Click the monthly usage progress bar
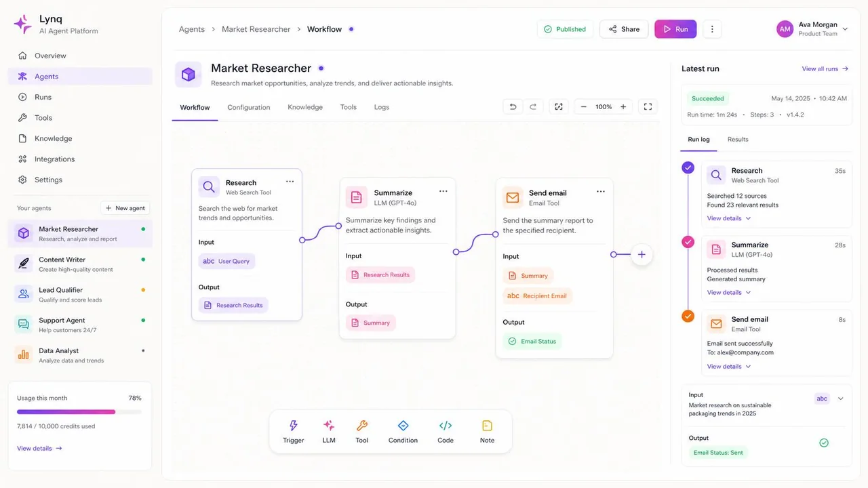The width and height of the screenshot is (868, 488). coord(79,411)
